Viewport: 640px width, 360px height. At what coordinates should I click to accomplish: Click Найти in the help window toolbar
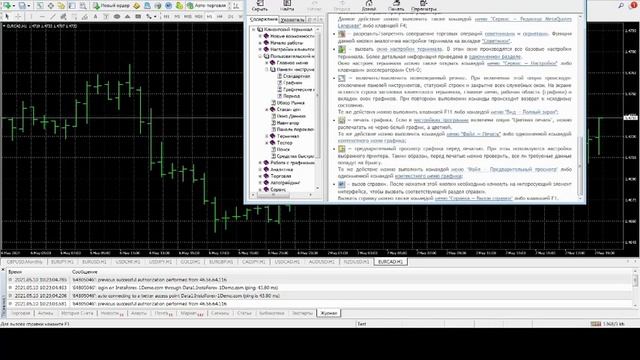click(x=287, y=6)
